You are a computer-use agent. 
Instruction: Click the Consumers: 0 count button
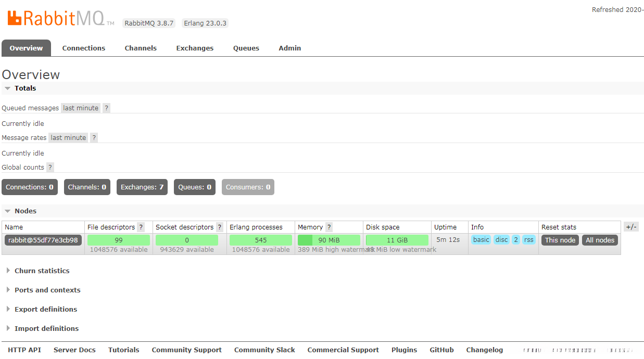(248, 187)
